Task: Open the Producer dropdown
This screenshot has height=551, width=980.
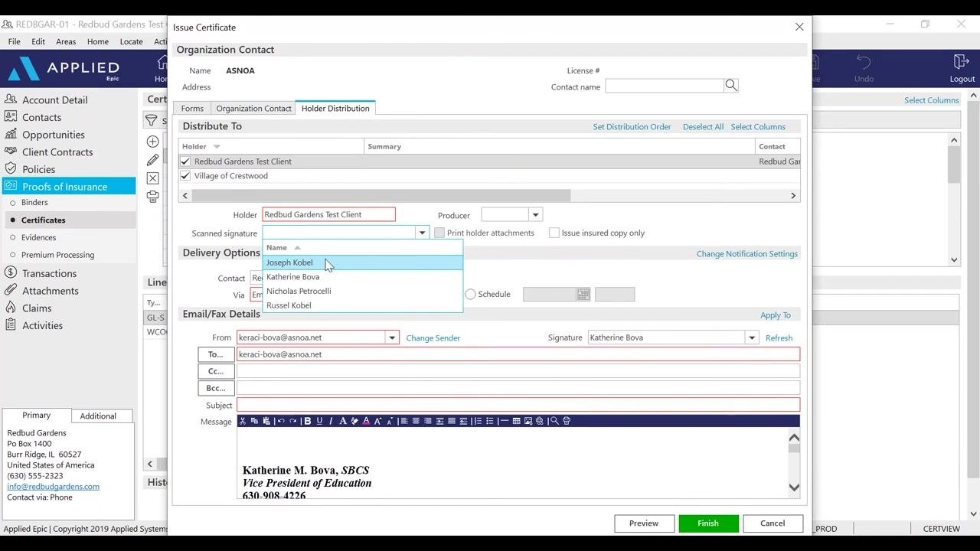Action: click(536, 215)
